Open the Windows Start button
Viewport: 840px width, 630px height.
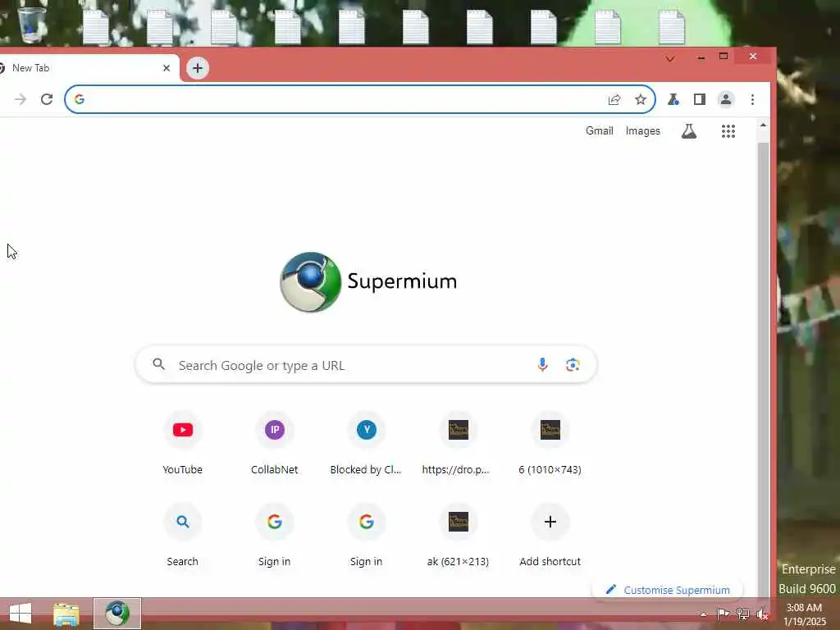click(21, 614)
